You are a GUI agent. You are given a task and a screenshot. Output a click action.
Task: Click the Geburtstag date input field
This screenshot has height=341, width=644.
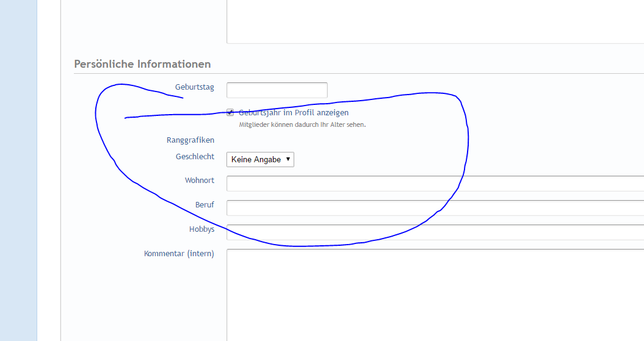(x=277, y=90)
